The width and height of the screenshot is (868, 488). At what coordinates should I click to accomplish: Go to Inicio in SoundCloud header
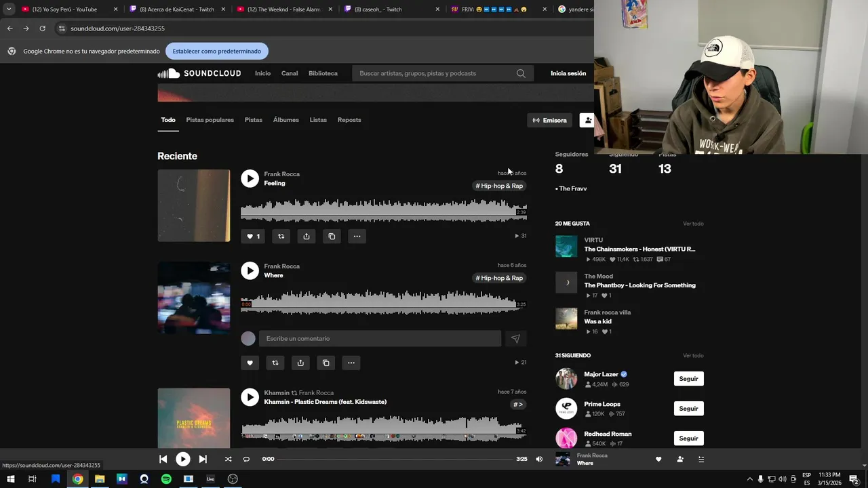coord(262,73)
